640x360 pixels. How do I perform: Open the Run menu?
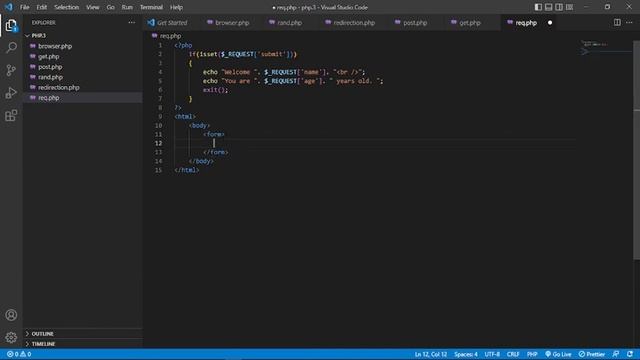point(127,7)
